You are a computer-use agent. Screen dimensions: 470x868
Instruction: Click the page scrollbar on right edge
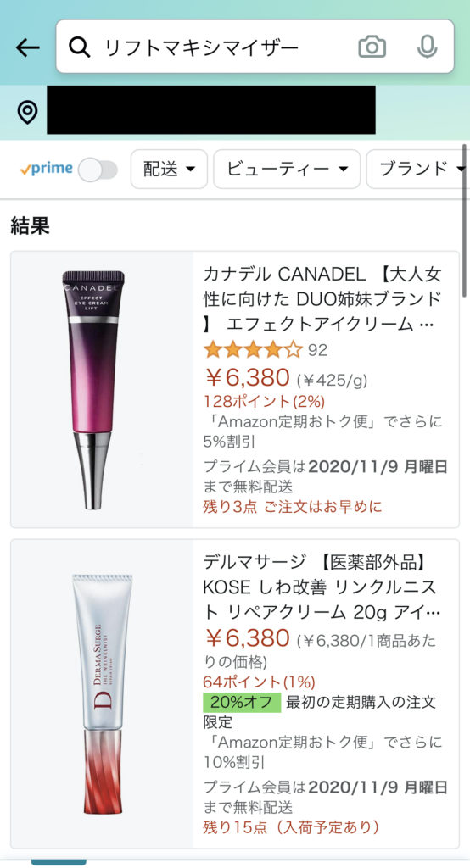point(465,221)
